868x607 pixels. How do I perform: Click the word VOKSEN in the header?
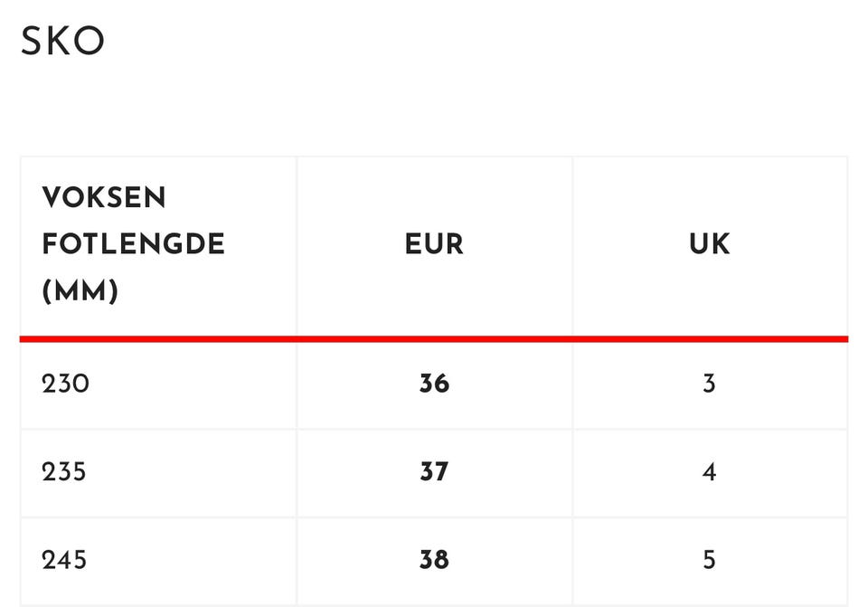104,197
